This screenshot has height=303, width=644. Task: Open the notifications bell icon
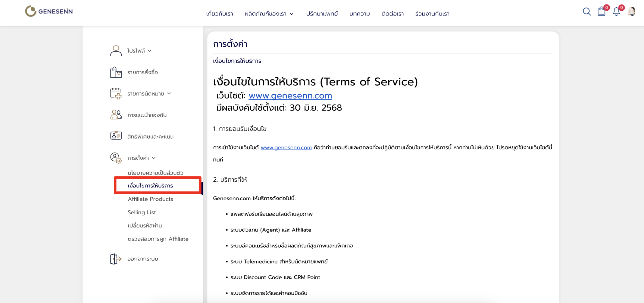616,12
